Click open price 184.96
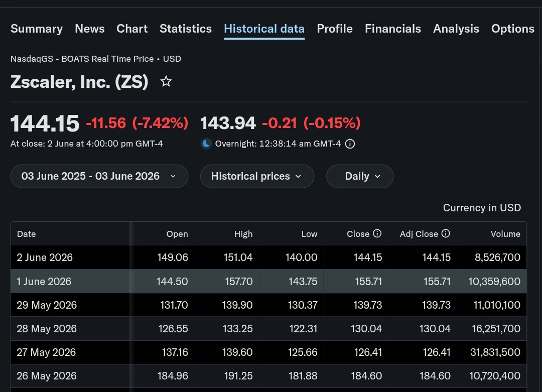 pos(173,376)
